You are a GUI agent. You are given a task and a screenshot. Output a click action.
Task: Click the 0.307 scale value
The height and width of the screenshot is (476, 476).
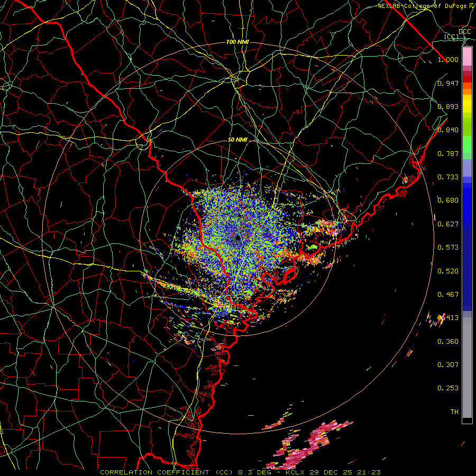(x=448, y=365)
